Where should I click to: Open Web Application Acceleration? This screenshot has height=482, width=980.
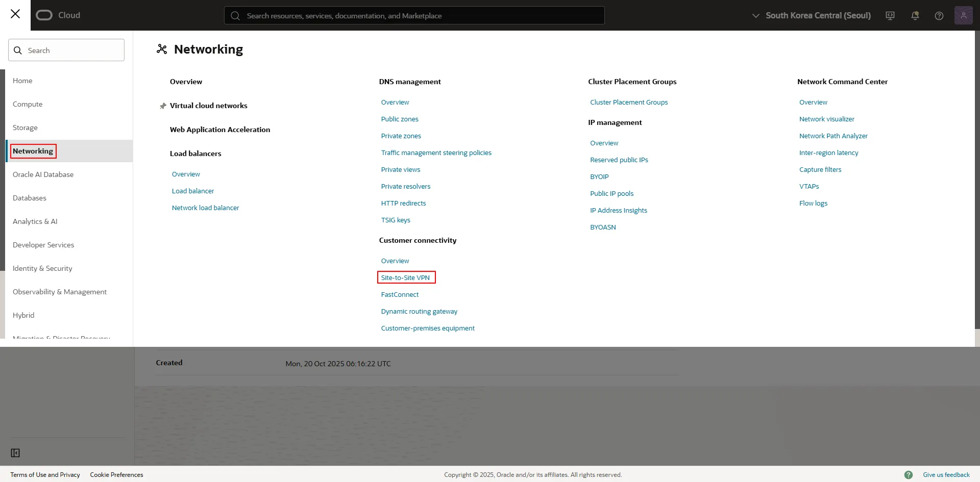click(x=220, y=130)
